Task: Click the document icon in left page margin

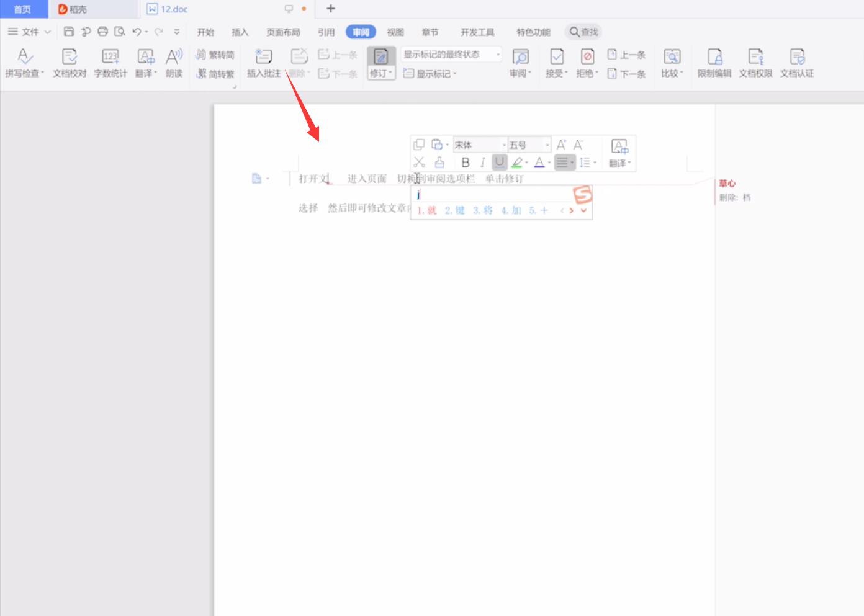Action: 257,179
